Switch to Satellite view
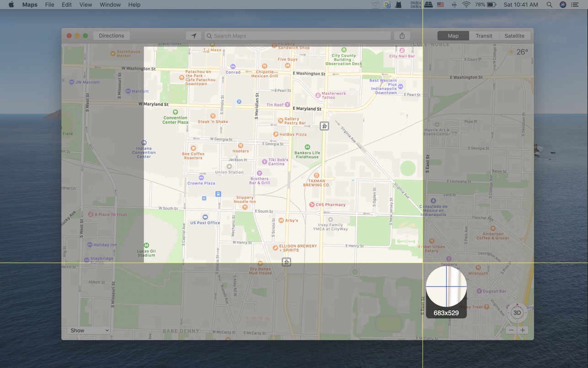 pyautogui.click(x=514, y=35)
